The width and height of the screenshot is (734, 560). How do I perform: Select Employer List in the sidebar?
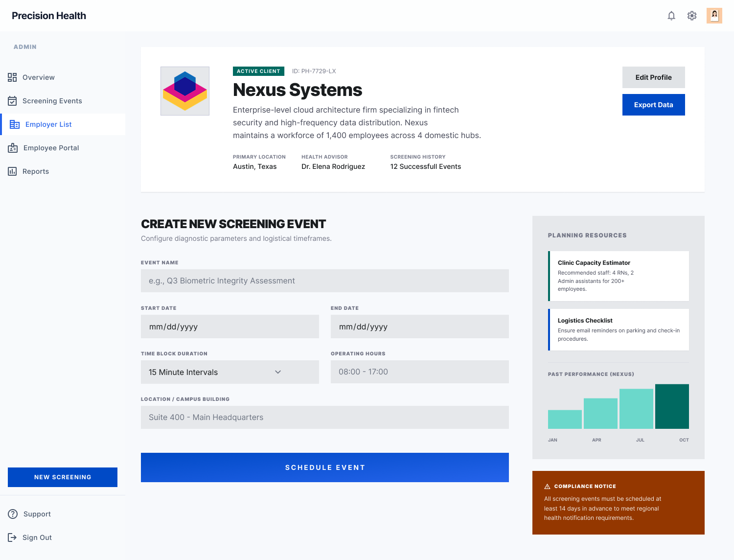pyautogui.click(x=63, y=124)
